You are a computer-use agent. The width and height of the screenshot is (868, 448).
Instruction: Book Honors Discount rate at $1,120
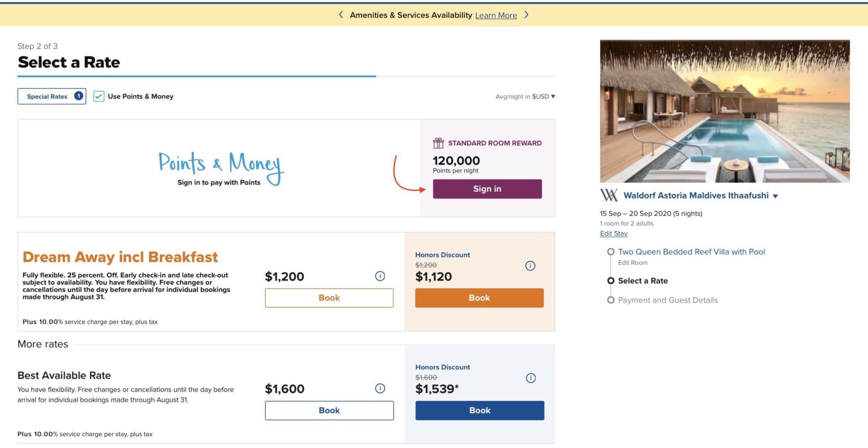[x=479, y=298]
